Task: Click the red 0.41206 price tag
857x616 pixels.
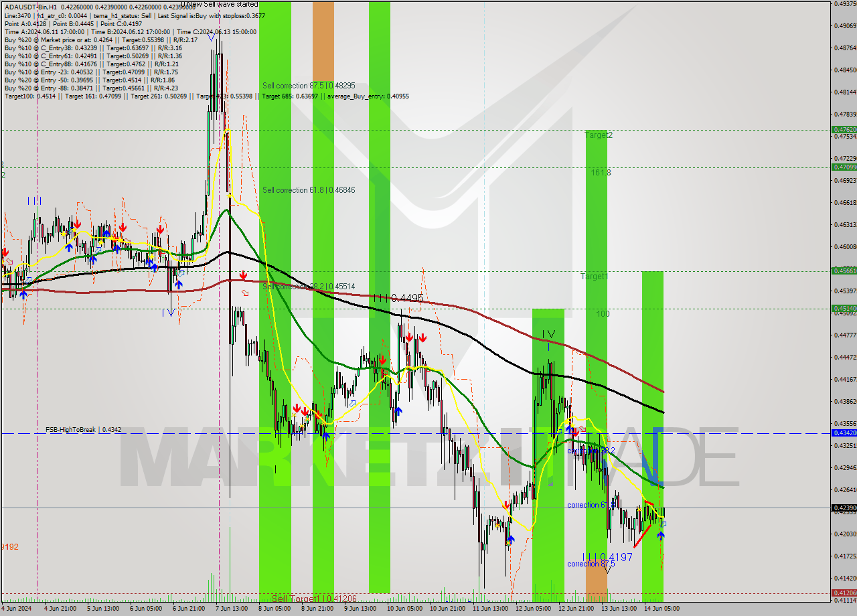Action: (x=844, y=593)
